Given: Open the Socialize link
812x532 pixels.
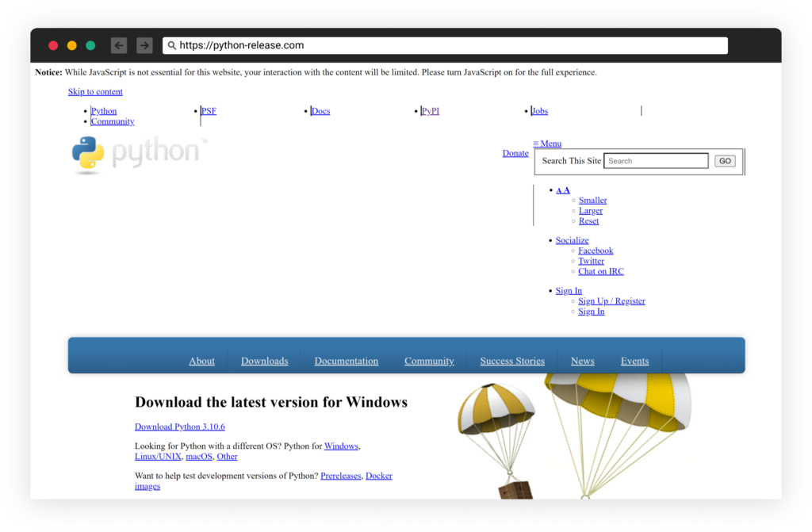Looking at the screenshot, I should tap(573, 240).
